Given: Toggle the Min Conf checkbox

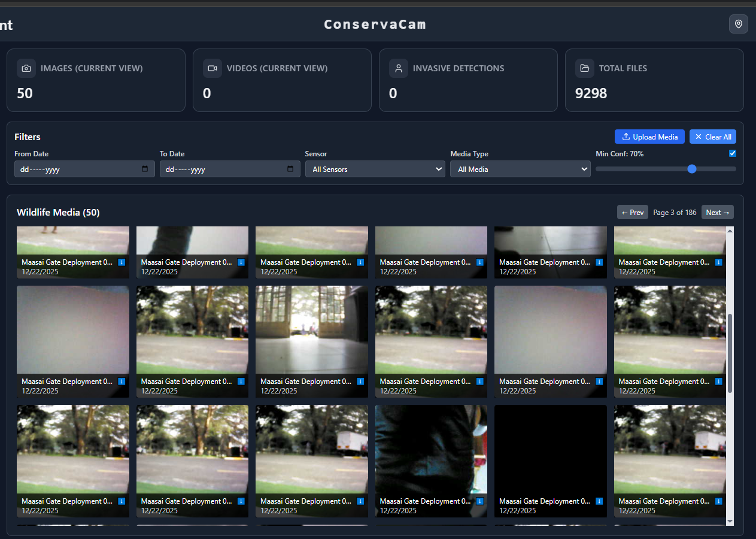Looking at the screenshot, I should pos(733,153).
